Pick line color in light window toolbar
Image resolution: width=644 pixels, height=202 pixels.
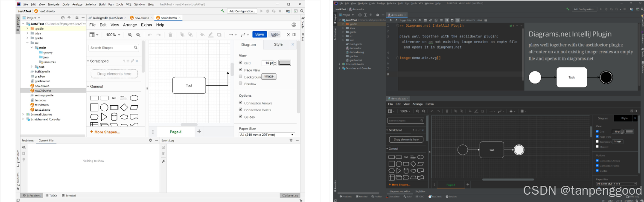pos(211,35)
